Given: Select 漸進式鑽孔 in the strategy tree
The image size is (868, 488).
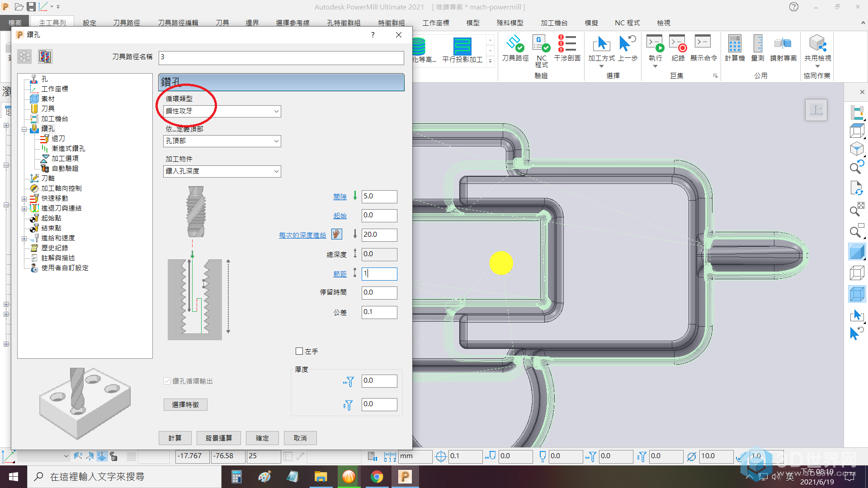Looking at the screenshot, I should (x=68, y=149).
